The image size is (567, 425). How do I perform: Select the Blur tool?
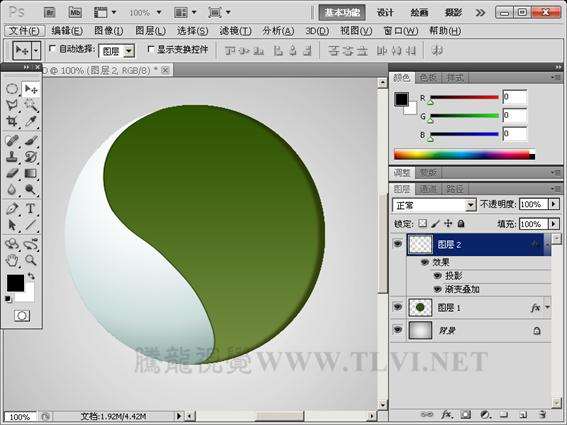pos(12,189)
